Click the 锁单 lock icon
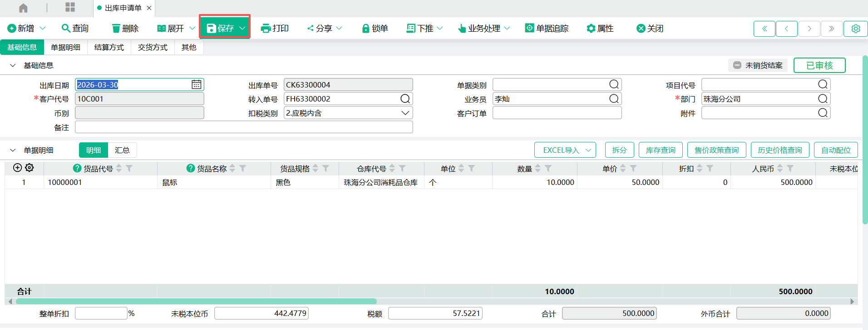 [x=365, y=29]
